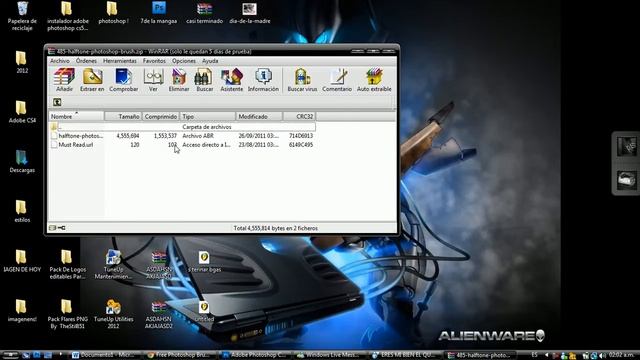The image size is (640, 360).
Task: Click the Buscar binoculars icon
Action: tap(204, 80)
